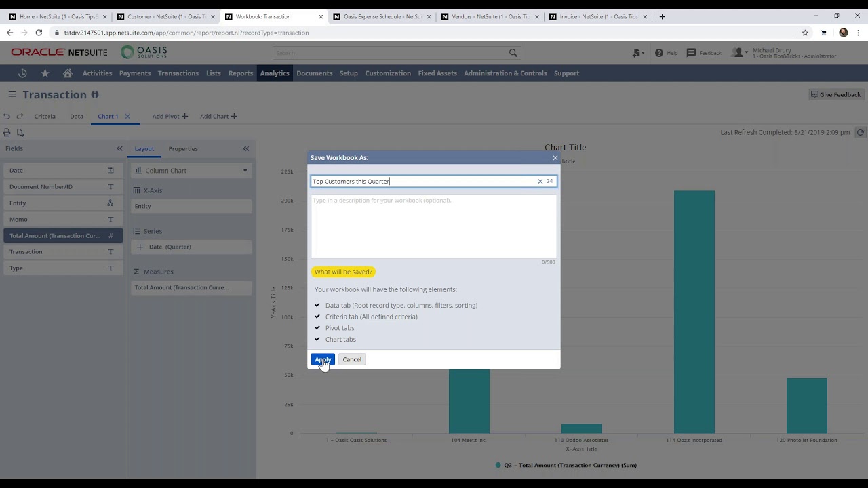The image size is (868, 488).
Task: Switch to Oasis Expense Schedule browser tab
Action: [382, 16]
